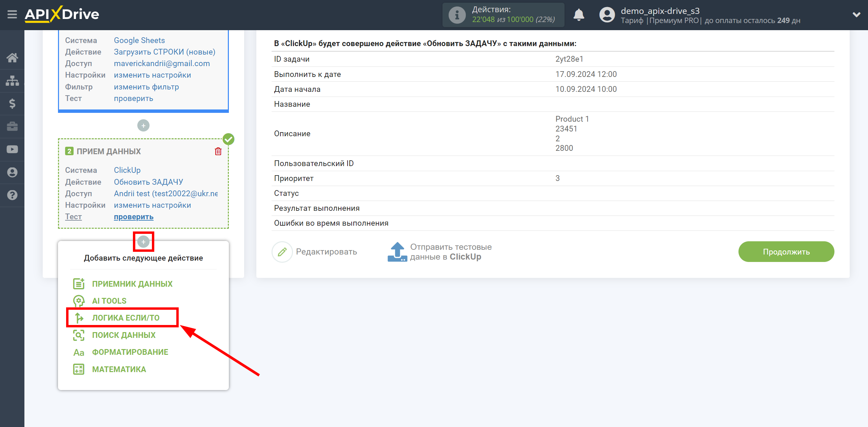Open notifications bell
Screen dimensions: 868x427
pyautogui.click(x=579, y=15)
